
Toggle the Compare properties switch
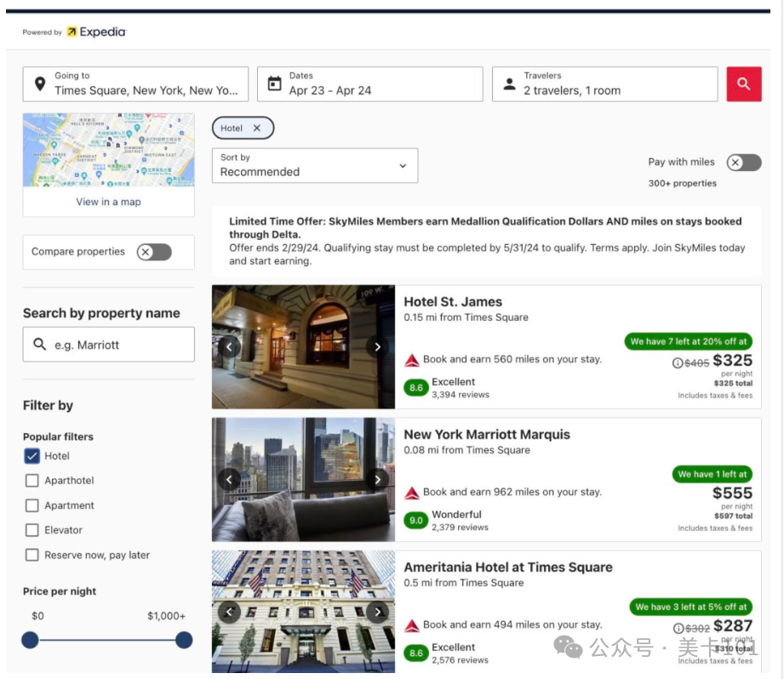tap(154, 252)
